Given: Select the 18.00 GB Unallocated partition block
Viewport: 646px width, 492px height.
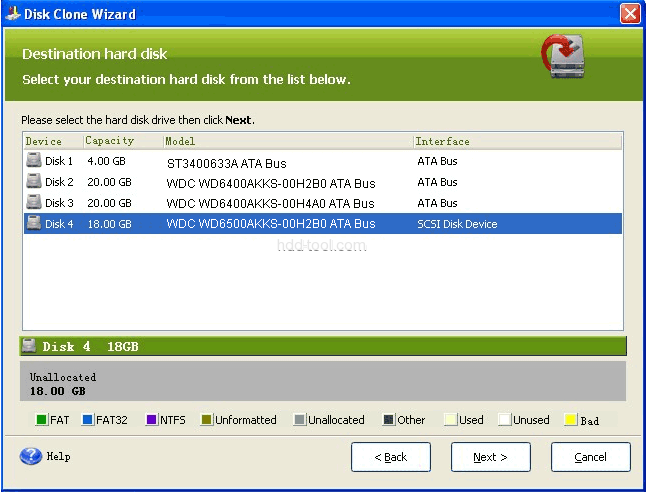Looking at the screenshot, I should [x=322, y=383].
